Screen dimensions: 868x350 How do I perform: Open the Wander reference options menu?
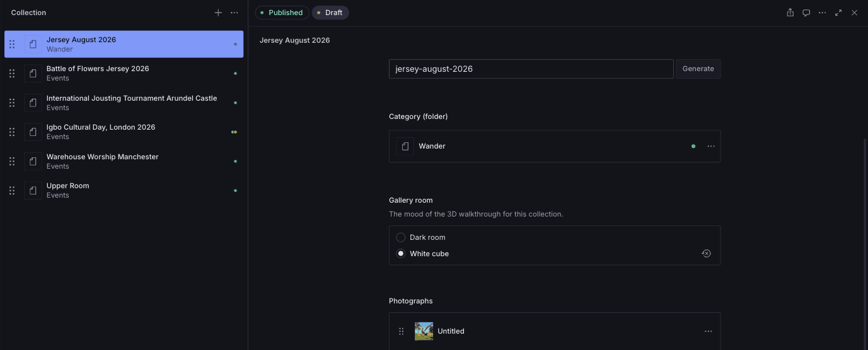pos(711,146)
